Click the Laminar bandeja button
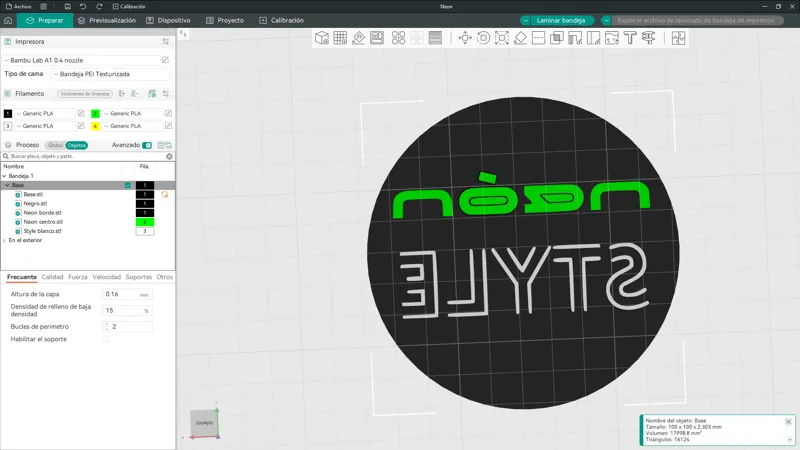Image resolution: width=800 pixels, height=450 pixels. (560, 20)
